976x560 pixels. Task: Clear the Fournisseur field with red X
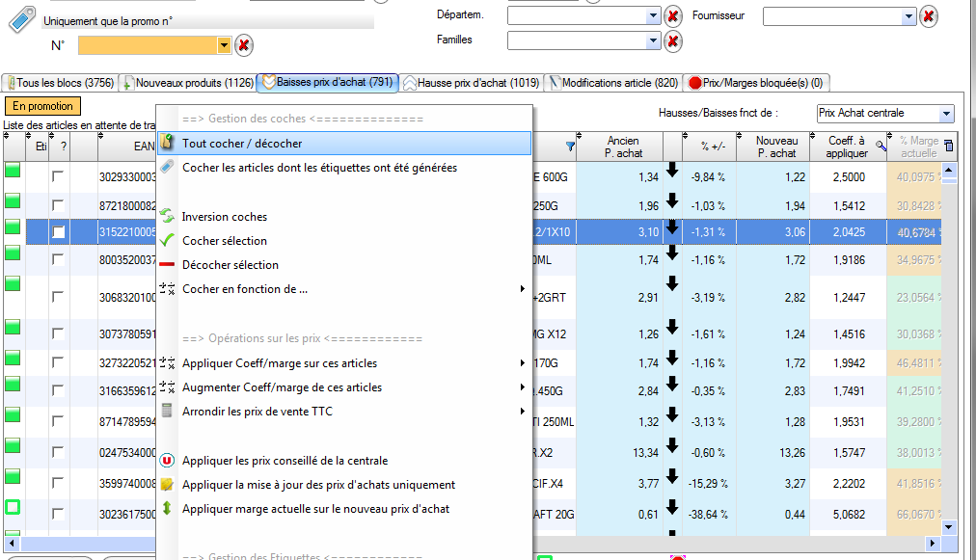(928, 16)
